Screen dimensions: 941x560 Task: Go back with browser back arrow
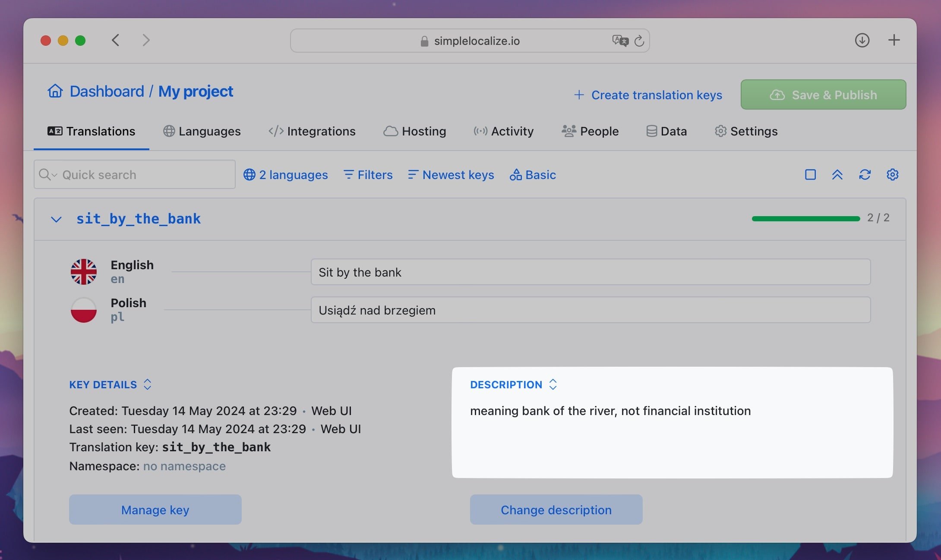pyautogui.click(x=115, y=40)
